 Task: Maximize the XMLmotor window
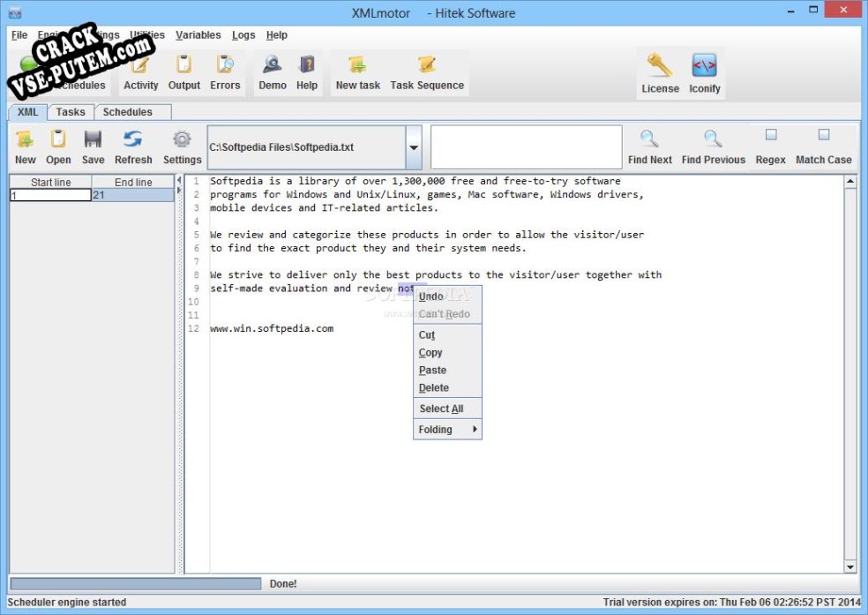[x=813, y=10]
